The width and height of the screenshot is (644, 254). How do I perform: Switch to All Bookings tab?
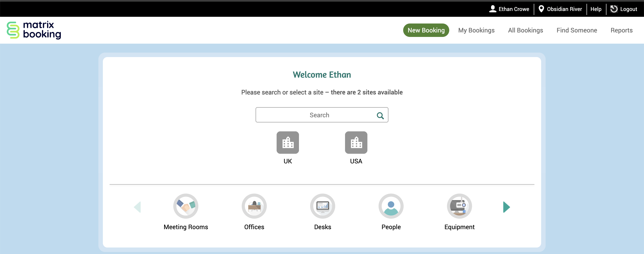pyautogui.click(x=525, y=30)
